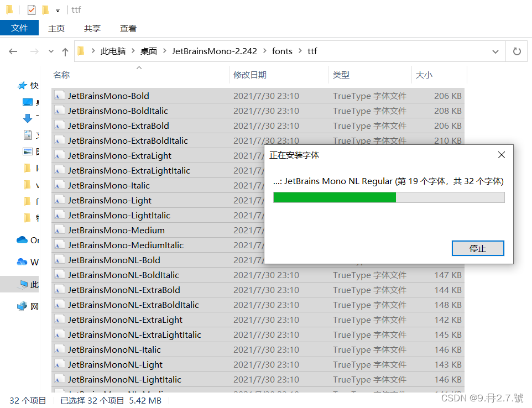Select the JetBrainsMono-Bold font file icon
This screenshot has width=532, height=408.
click(59, 96)
